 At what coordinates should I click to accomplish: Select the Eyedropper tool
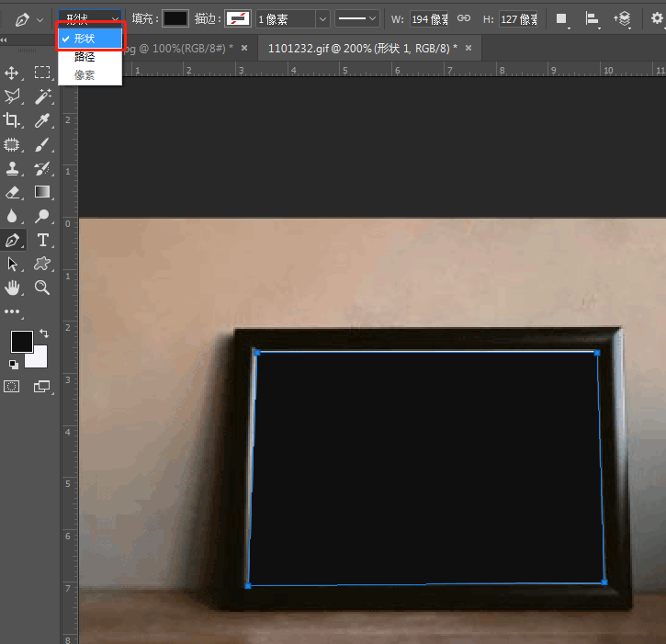tap(42, 120)
